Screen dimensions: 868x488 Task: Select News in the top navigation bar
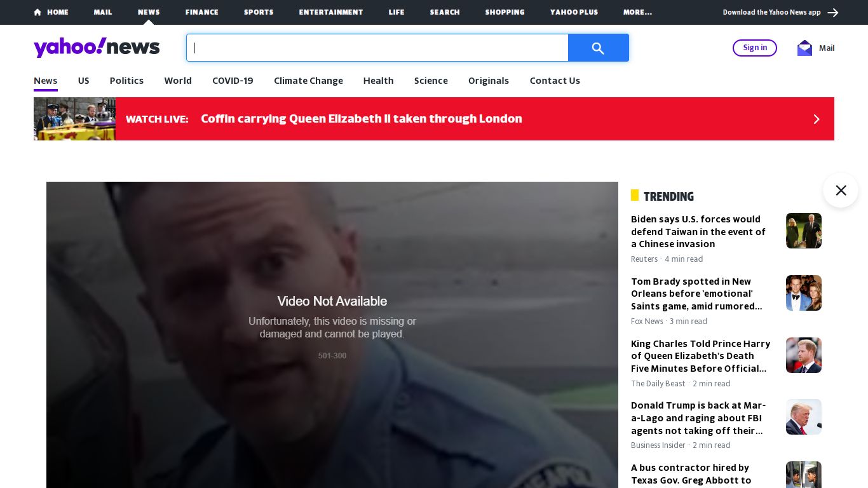(x=149, y=12)
